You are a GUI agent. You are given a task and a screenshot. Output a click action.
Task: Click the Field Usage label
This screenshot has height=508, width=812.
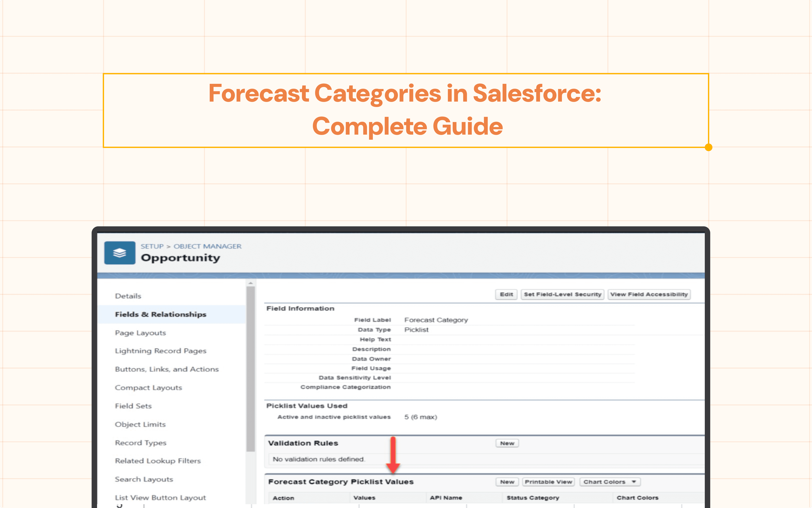pyautogui.click(x=371, y=368)
